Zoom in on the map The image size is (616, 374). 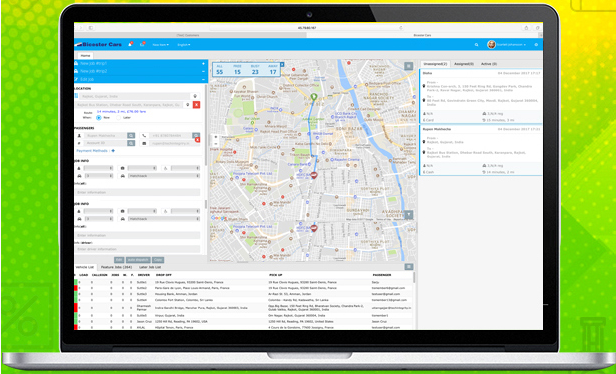click(216, 137)
